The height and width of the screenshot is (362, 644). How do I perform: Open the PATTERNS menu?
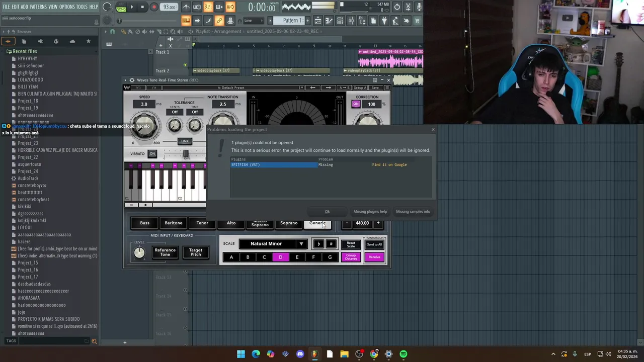[38, 7]
